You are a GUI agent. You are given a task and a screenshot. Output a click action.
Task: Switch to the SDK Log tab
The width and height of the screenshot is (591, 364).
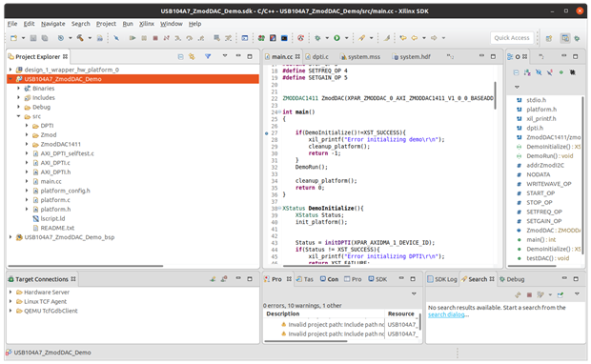(442, 279)
